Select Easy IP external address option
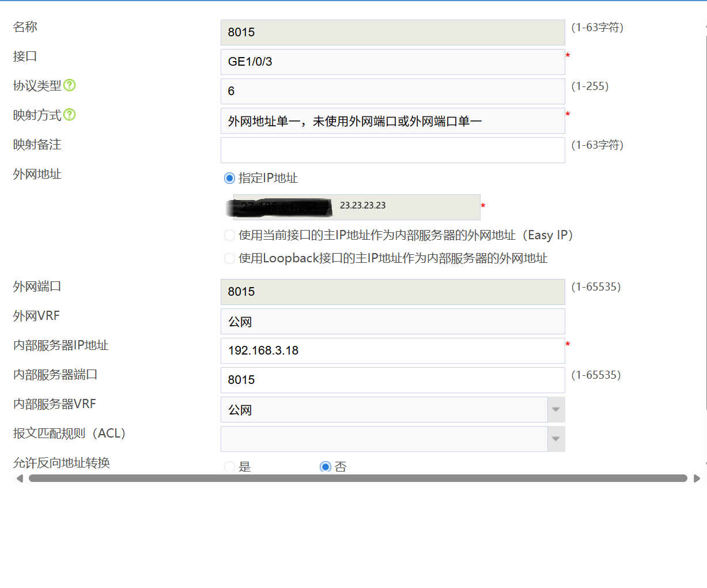The height and width of the screenshot is (588, 707). [x=229, y=235]
